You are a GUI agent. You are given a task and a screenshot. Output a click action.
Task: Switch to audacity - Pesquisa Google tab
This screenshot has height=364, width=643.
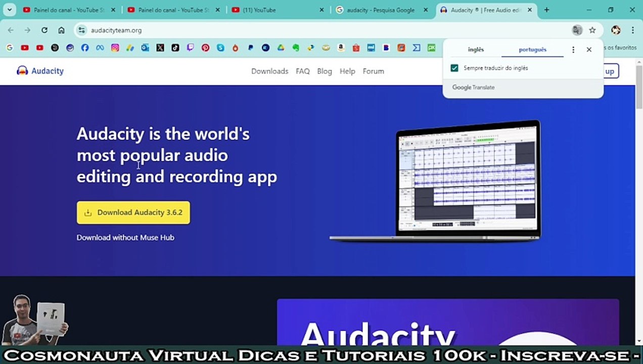pyautogui.click(x=382, y=10)
